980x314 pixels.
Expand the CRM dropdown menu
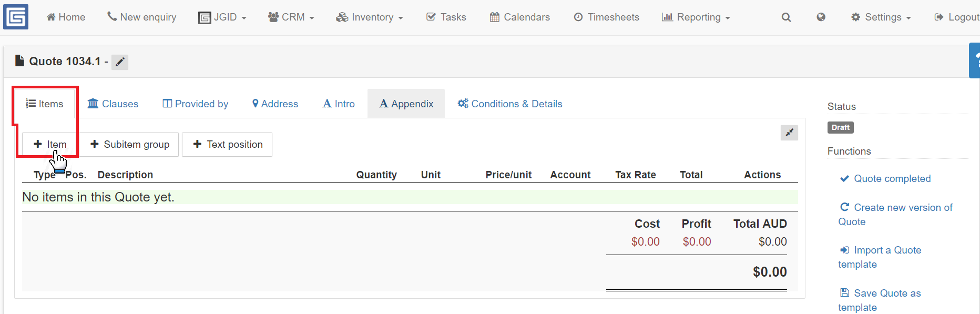coord(291,17)
